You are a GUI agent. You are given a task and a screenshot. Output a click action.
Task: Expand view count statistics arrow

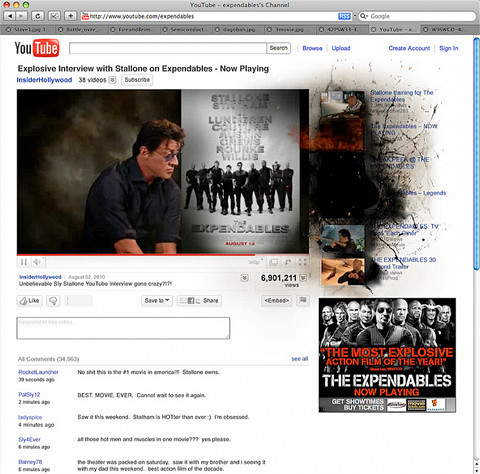tap(303, 278)
